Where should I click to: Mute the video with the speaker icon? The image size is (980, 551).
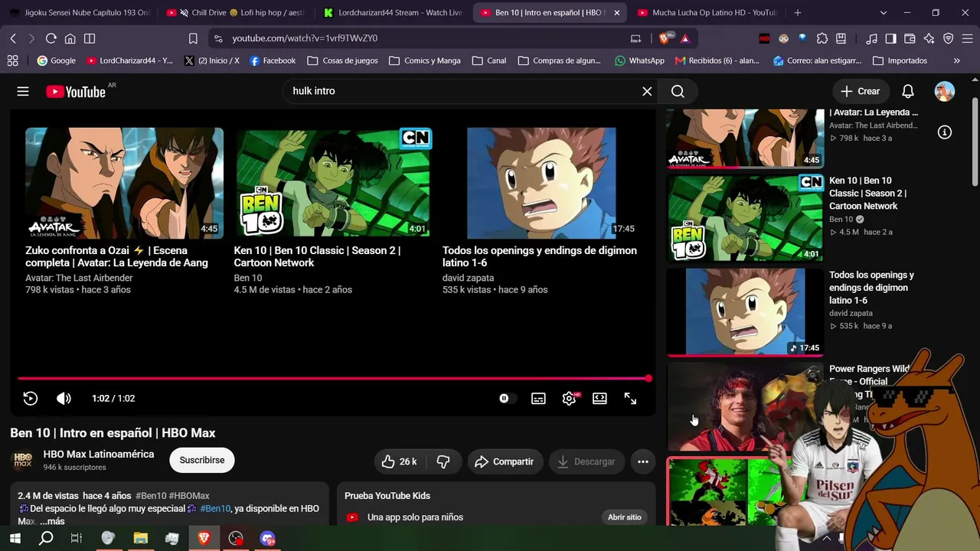coord(64,398)
